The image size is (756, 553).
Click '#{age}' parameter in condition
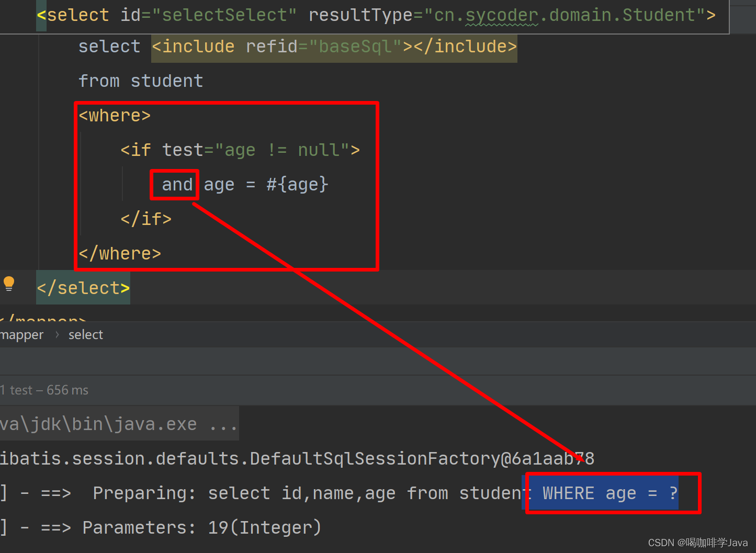click(x=297, y=185)
